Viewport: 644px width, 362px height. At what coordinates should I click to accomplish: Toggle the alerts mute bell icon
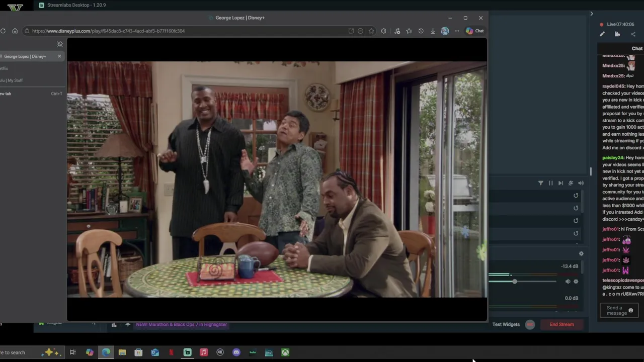coord(571,183)
